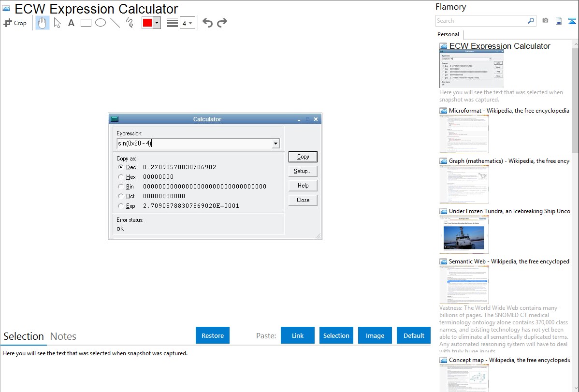Pick the ellipse shape tool
This screenshot has width=579, height=392.
pos(101,23)
